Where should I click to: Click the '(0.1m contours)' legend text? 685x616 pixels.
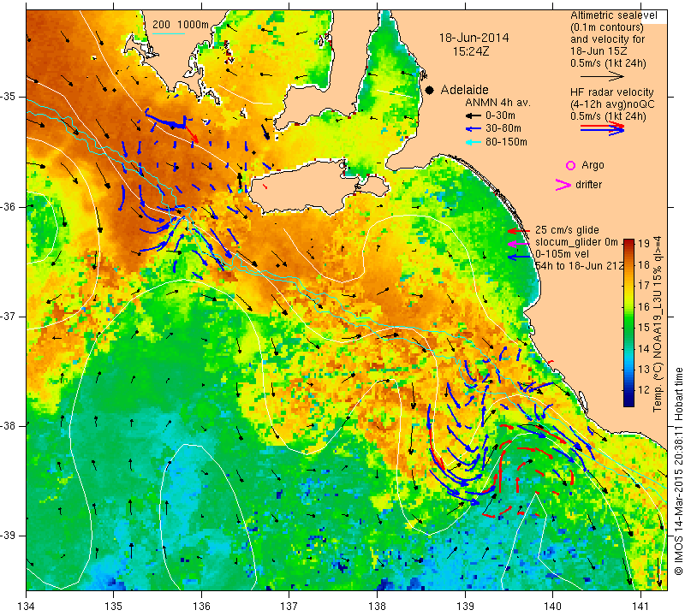(x=606, y=27)
